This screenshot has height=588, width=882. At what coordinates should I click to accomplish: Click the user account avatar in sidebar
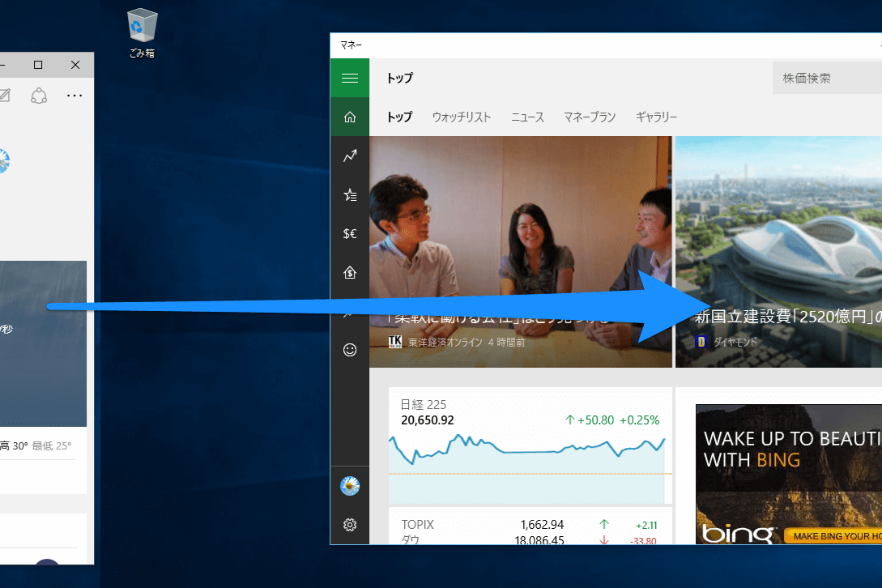pyautogui.click(x=349, y=486)
